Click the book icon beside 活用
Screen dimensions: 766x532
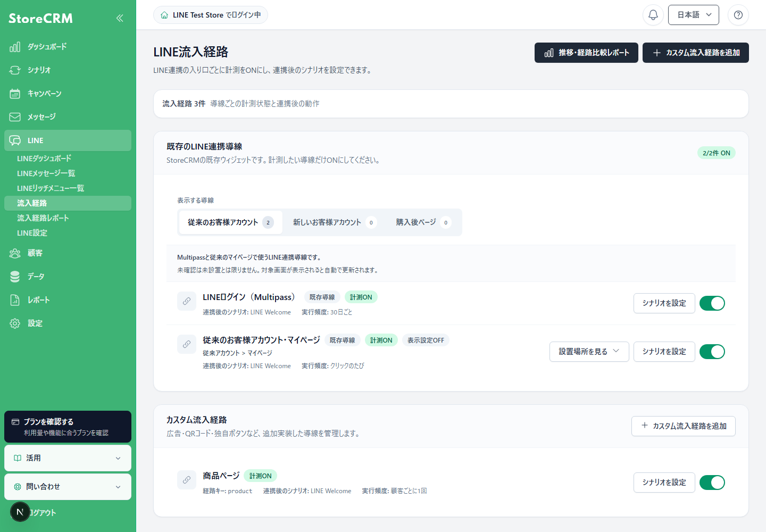click(18, 458)
